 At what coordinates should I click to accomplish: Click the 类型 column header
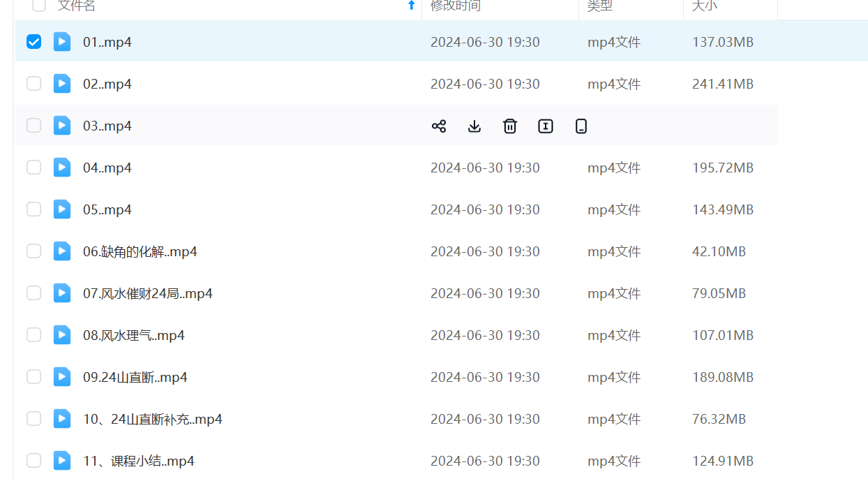pos(599,6)
